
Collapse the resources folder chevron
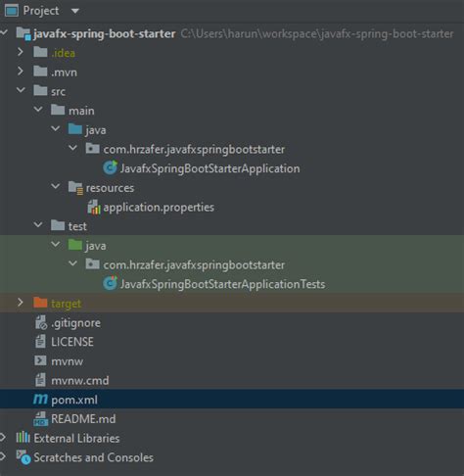tap(56, 186)
